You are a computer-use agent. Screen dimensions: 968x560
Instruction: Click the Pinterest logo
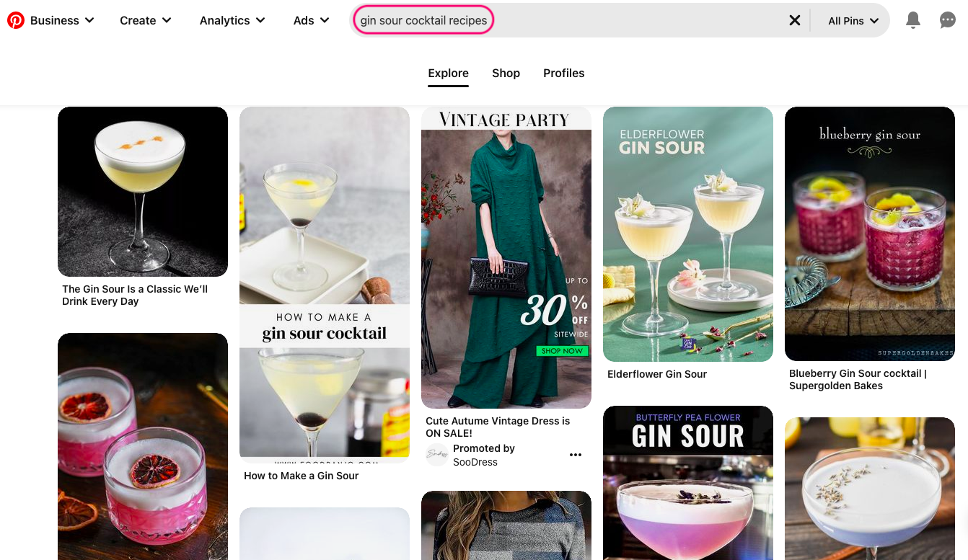(17, 20)
